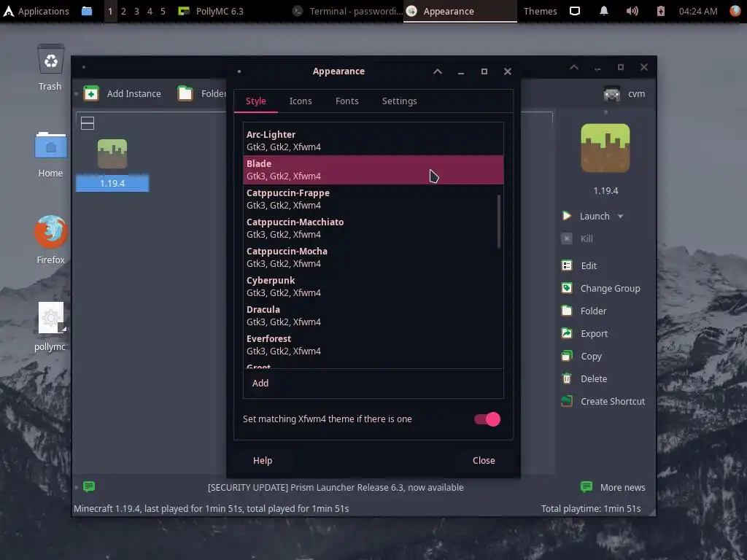Switch to the Terminal taskbar window
This screenshot has height=560, width=747.
pos(347,11)
